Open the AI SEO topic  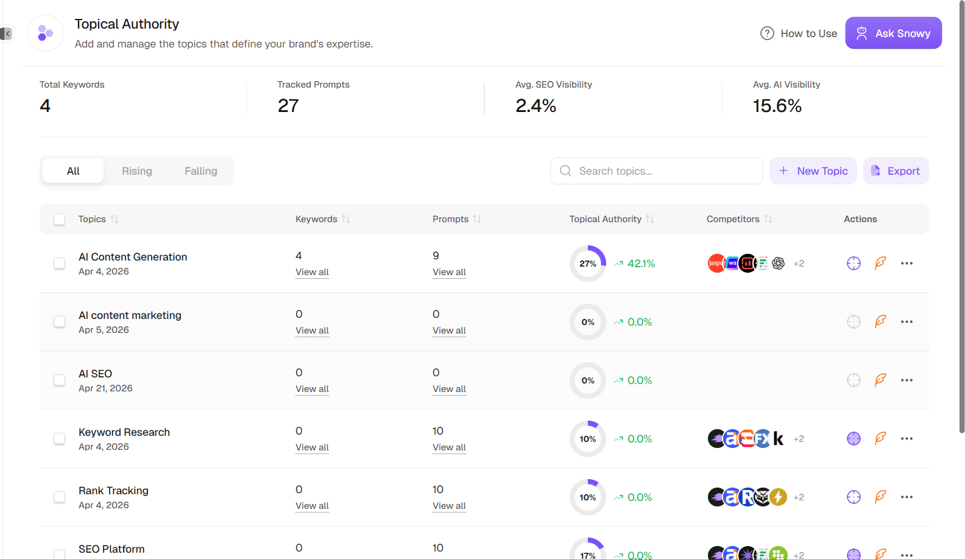point(95,374)
